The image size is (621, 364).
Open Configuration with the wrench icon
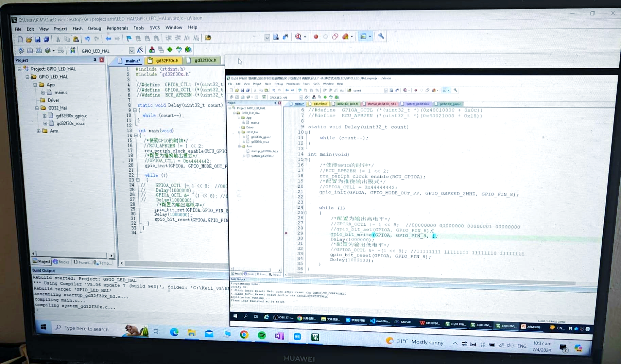tap(381, 36)
